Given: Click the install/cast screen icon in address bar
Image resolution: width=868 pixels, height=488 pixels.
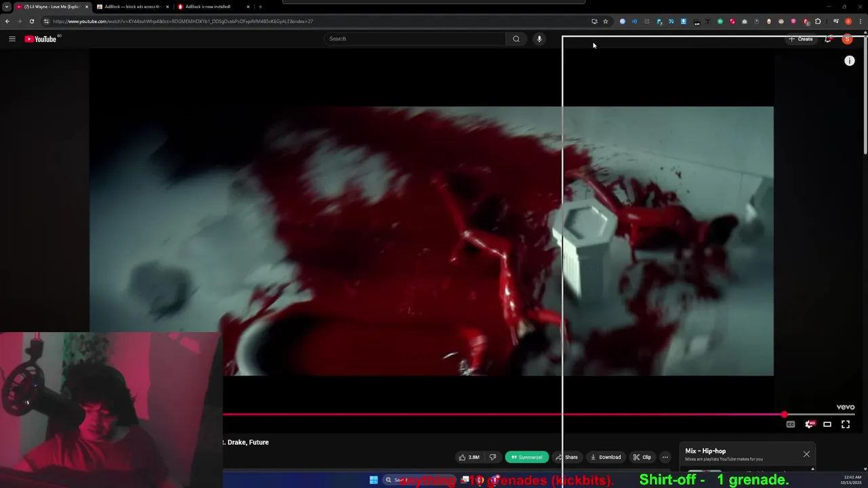Looking at the screenshot, I should 595,22.
